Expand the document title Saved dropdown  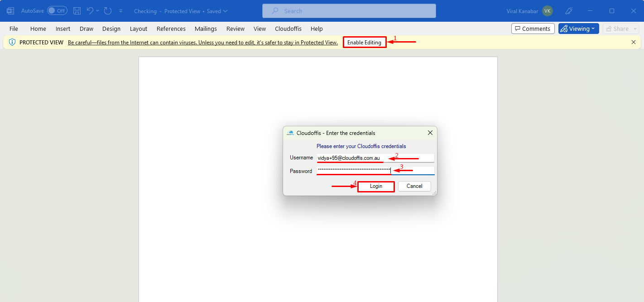tap(226, 11)
